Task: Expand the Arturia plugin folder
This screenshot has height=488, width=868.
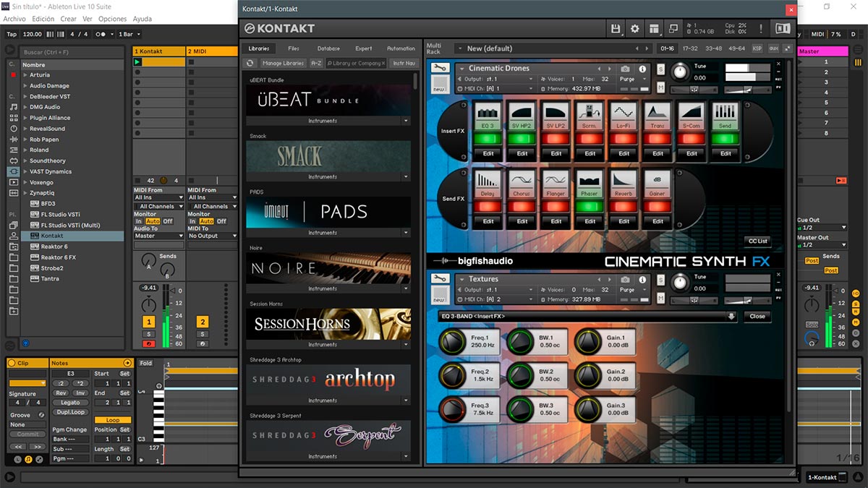Action: (x=25, y=75)
